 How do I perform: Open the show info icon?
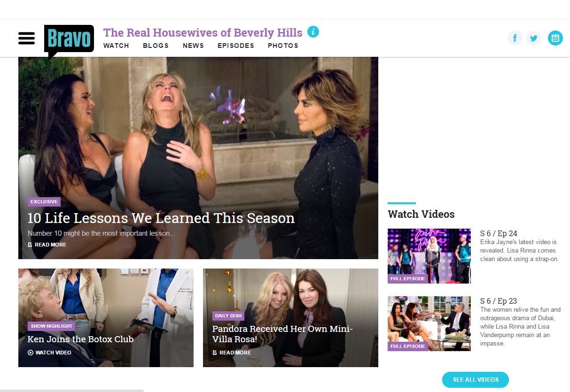(313, 32)
